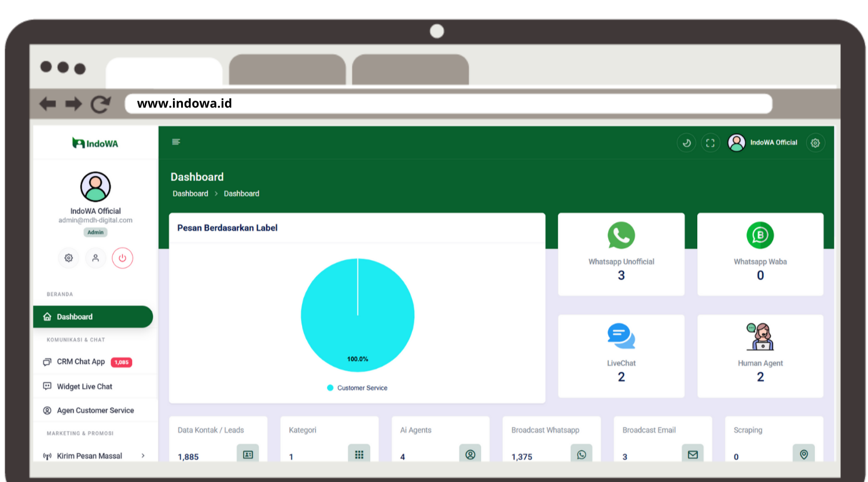The height and width of the screenshot is (482, 868).
Task: Switch to the second browser tab
Action: (287, 70)
